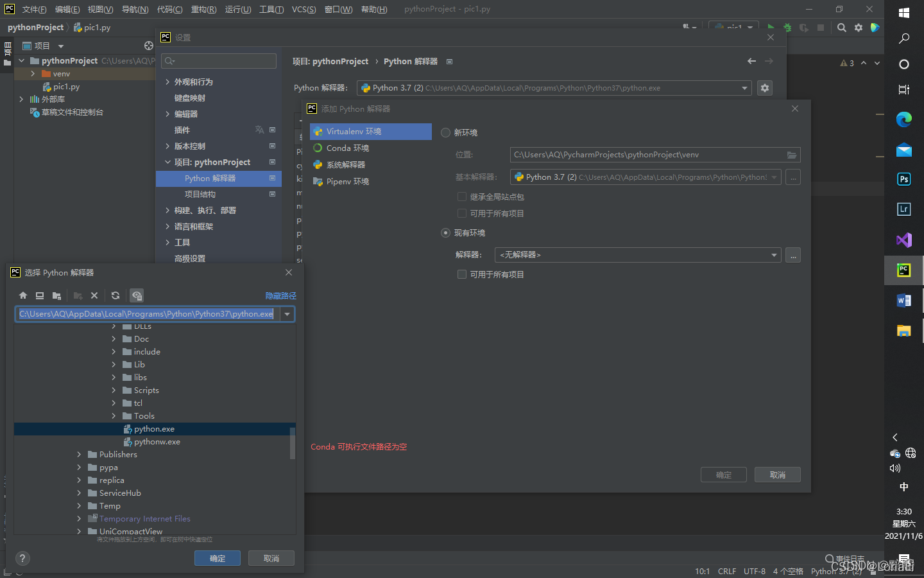
Task: Go to home directory in file chooser
Action: tap(23, 295)
